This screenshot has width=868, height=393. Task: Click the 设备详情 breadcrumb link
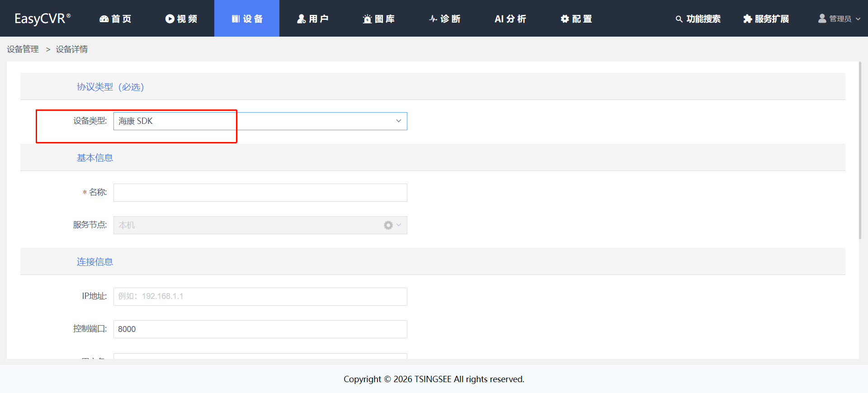tap(72, 49)
